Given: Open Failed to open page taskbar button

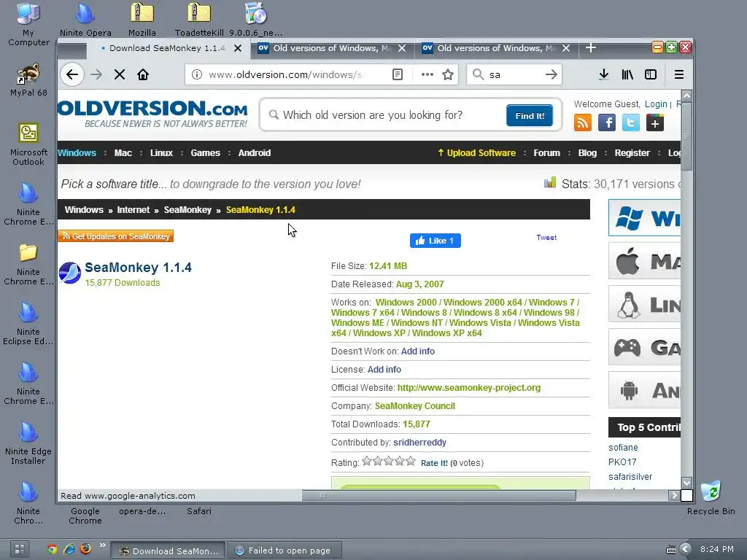Looking at the screenshot, I should (x=284, y=551).
